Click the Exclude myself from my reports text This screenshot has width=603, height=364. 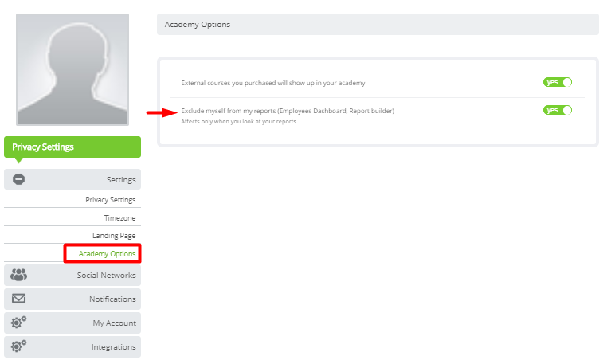coord(288,111)
